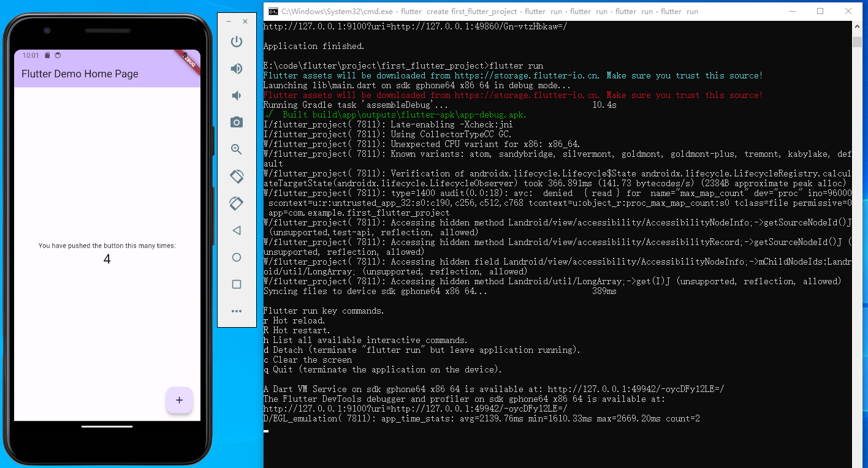Viewport: 868px width, 468px height.
Task: Click the 'R Hot restart.' line
Action: coord(297,330)
